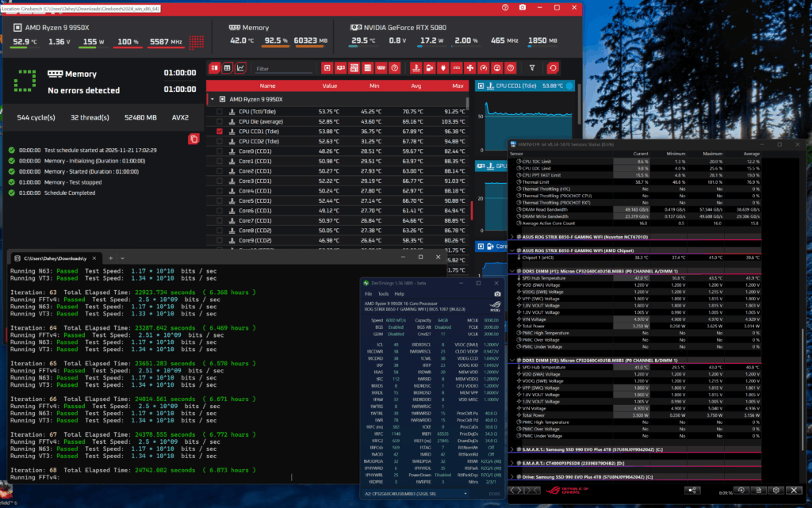Image resolution: width=812 pixels, height=508 pixels.
Task: Expand Drive: Samsung SSD 990 EVO Plus group
Action: coord(512,477)
